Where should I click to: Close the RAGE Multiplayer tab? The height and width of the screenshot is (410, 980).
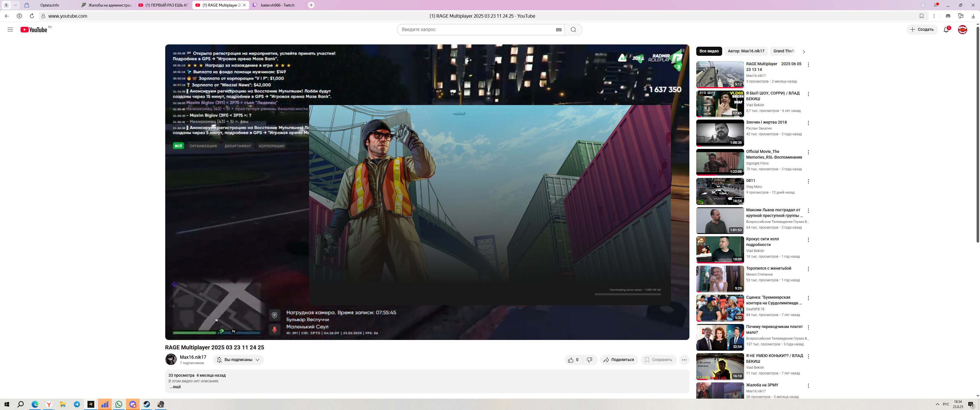pos(244,5)
